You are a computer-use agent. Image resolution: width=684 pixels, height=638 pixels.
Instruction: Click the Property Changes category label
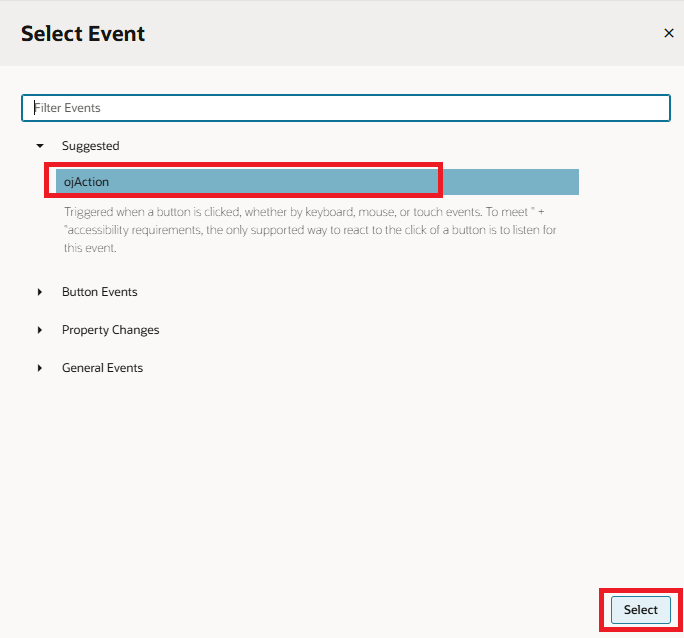[110, 330]
